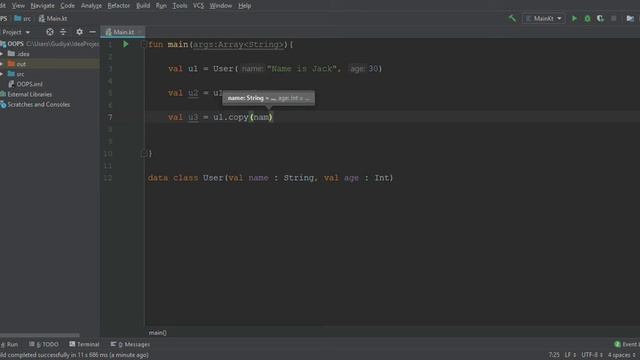This screenshot has height=360, width=640.
Task: Open the LF line separator selector
Action: 570,355
